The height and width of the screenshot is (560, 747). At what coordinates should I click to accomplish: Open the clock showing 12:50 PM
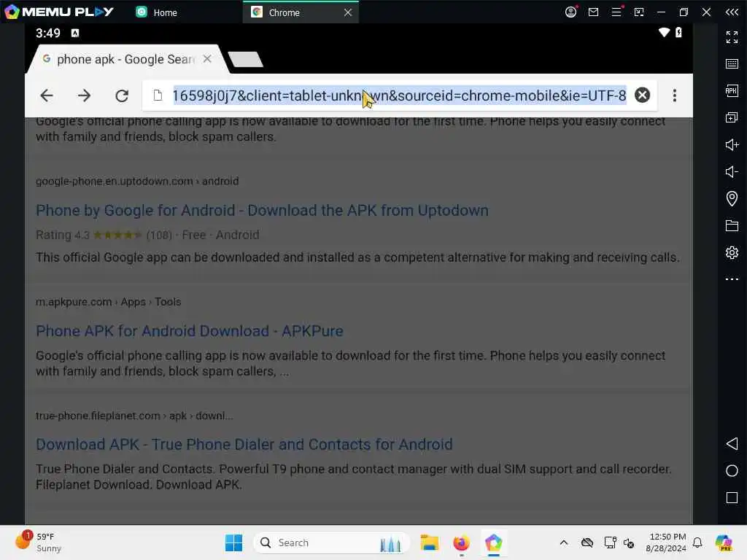(666, 542)
